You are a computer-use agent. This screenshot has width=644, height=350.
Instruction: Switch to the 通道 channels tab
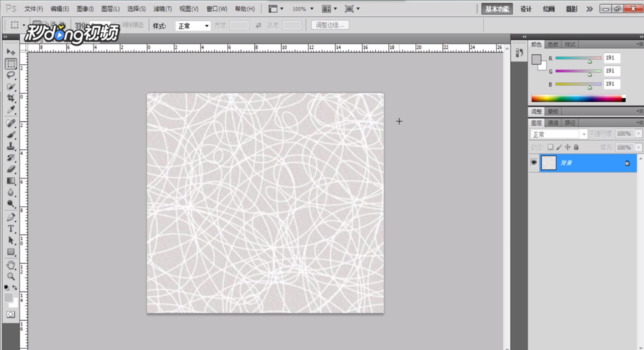click(553, 123)
